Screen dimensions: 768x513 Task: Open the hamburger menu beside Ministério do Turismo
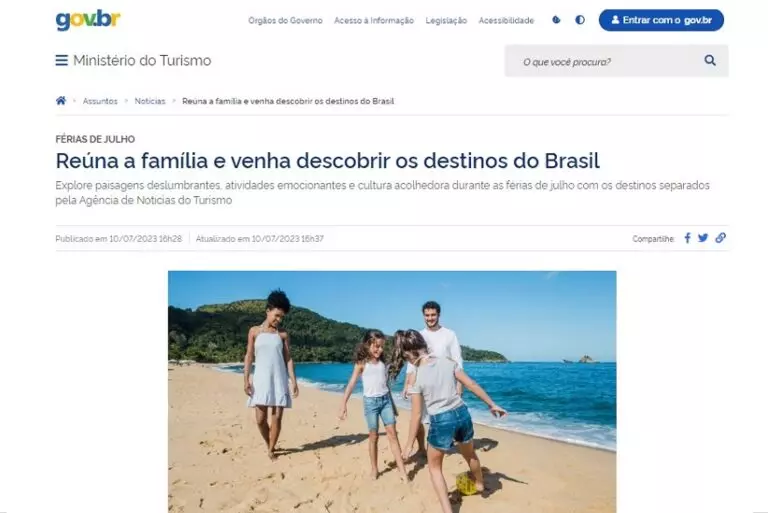pos(61,60)
